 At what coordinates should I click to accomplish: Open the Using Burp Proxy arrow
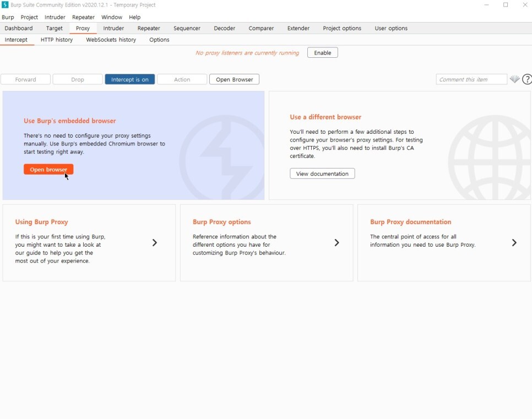(154, 243)
